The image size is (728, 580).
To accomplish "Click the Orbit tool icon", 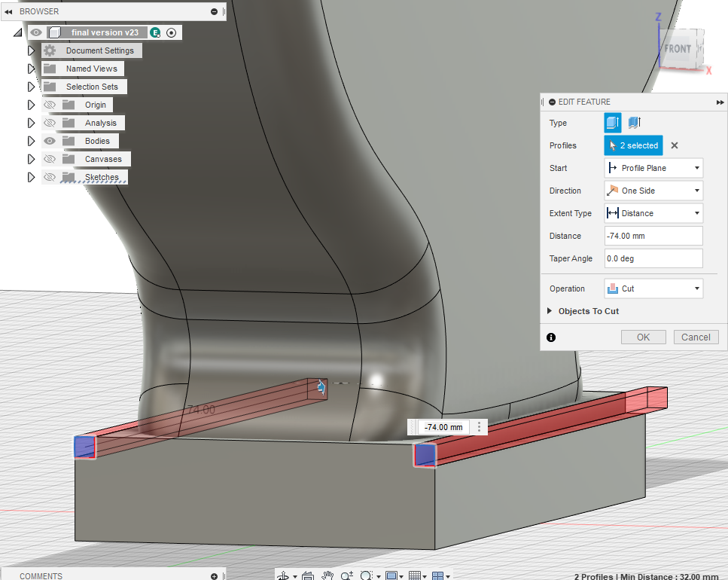I will pyautogui.click(x=283, y=575).
